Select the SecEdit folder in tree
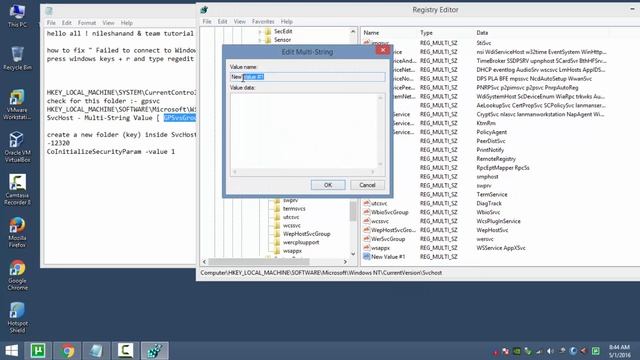The width and height of the screenshot is (640, 360). (283, 31)
